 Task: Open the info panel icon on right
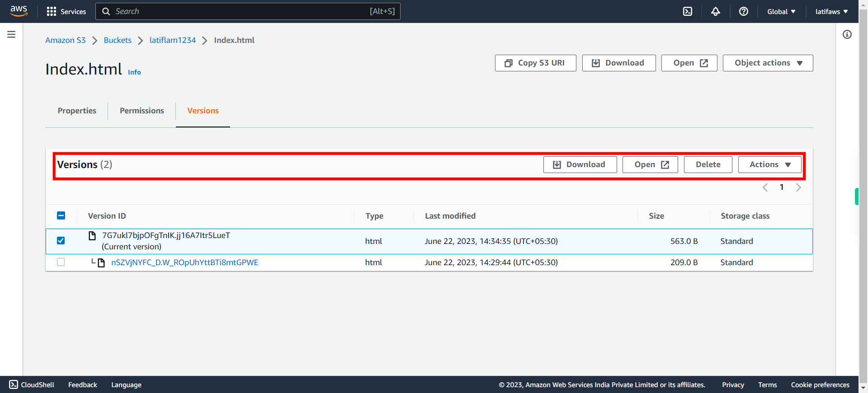(x=847, y=34)
